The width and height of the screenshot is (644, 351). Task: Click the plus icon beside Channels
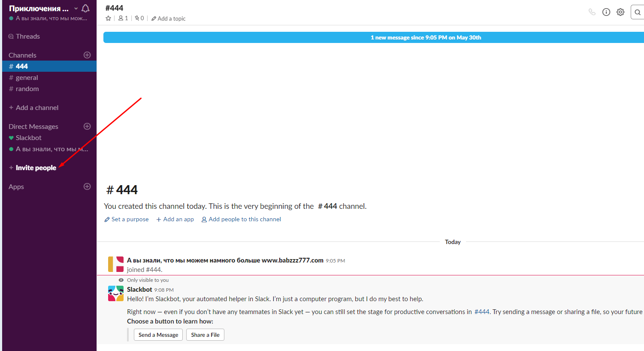click(87, 55)
